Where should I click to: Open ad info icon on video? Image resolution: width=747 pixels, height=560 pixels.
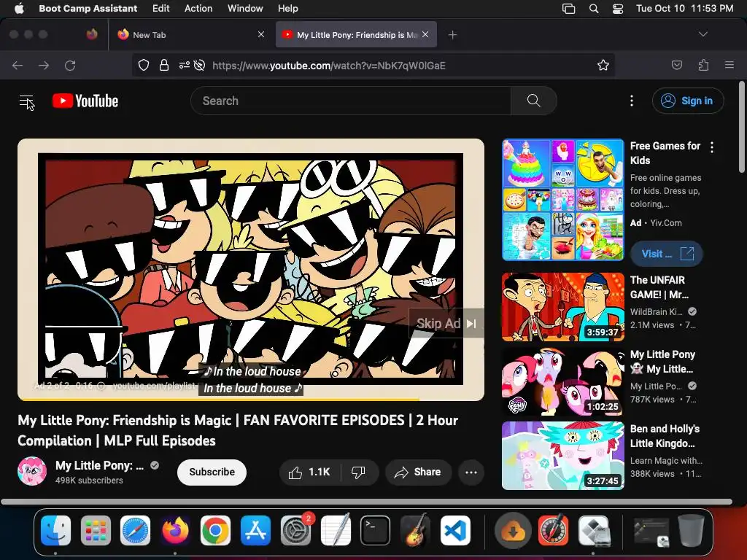101,386
